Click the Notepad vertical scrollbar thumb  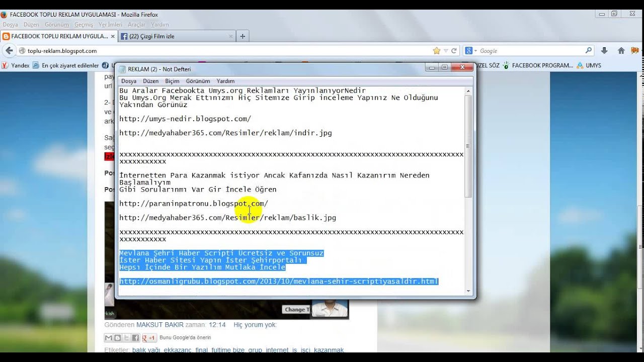468,146
